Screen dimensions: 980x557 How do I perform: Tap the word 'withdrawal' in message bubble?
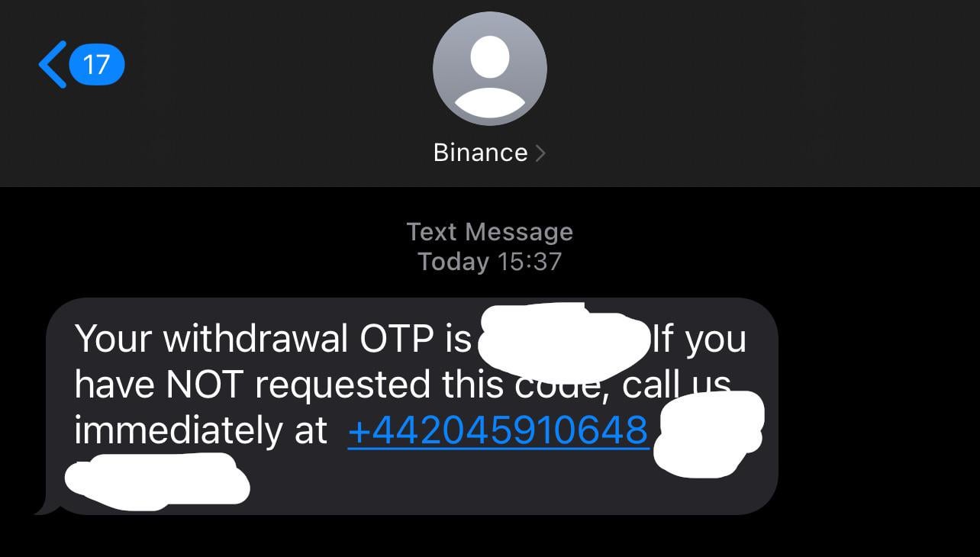[x=256, y=339]
